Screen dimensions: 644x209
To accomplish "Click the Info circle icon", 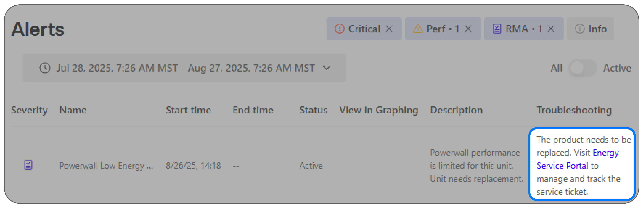I will pyautogui.click(x=580, y=29).
